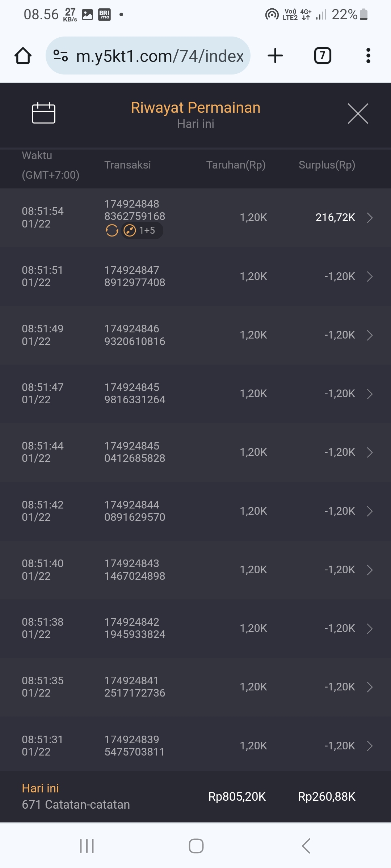The height and width of the screenshot is (868, 391).
Task: Expand details of the 216,72K surplus row
Action: click(x=370, y=218)
